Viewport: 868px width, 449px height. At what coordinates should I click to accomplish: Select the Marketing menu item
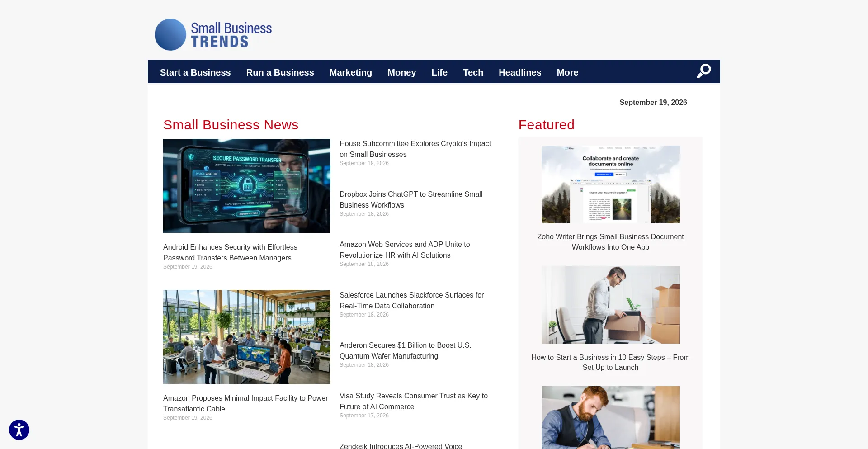pyautogui.click(x=350, y=72)
